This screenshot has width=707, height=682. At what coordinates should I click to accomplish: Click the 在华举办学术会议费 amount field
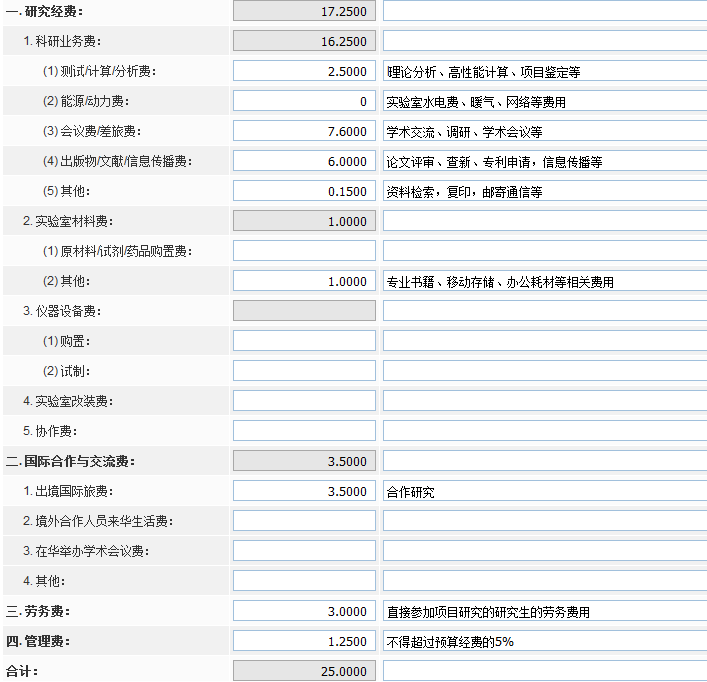point(304,551)
